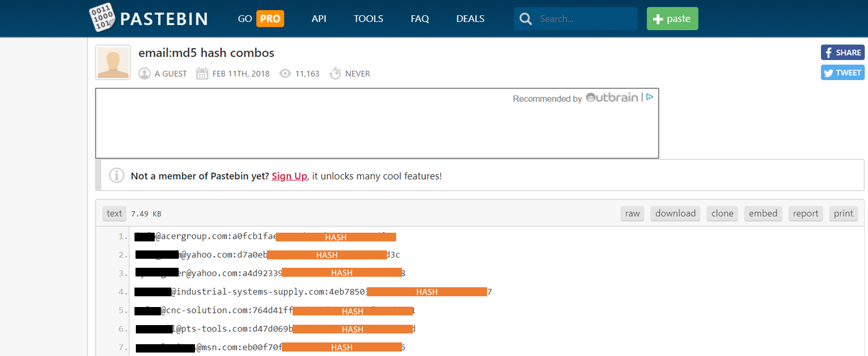Click the expiration timer icon
The width and height of the screenshot is (868, 356).
(335, 73)
